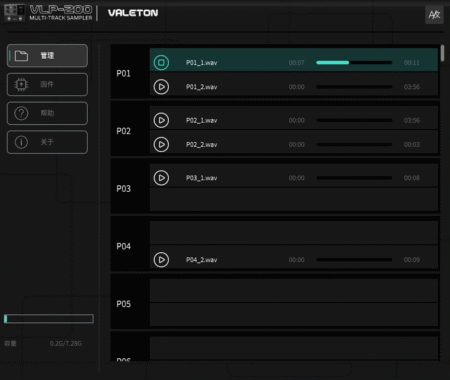Open the 管理 file management tab

coord(47,56)
